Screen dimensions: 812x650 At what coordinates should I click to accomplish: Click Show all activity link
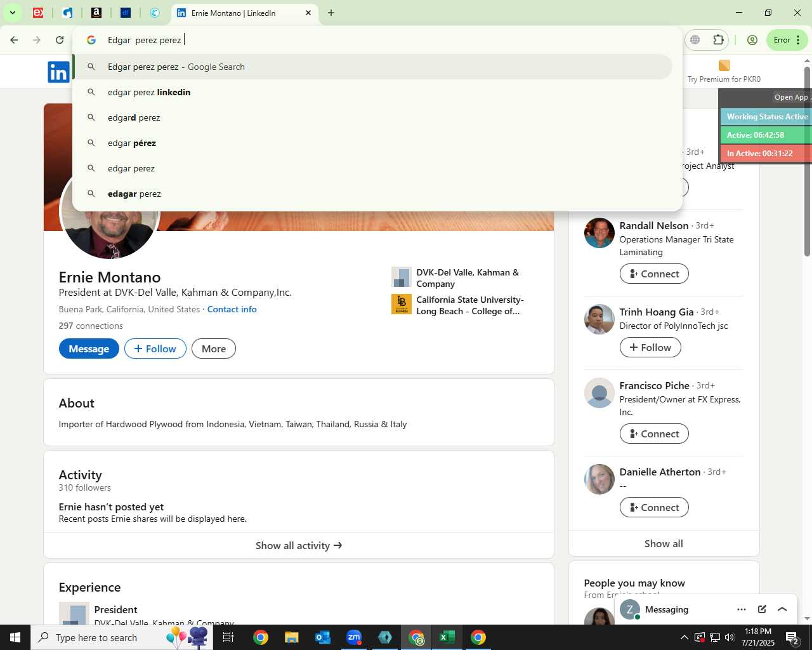click(299, 545)
